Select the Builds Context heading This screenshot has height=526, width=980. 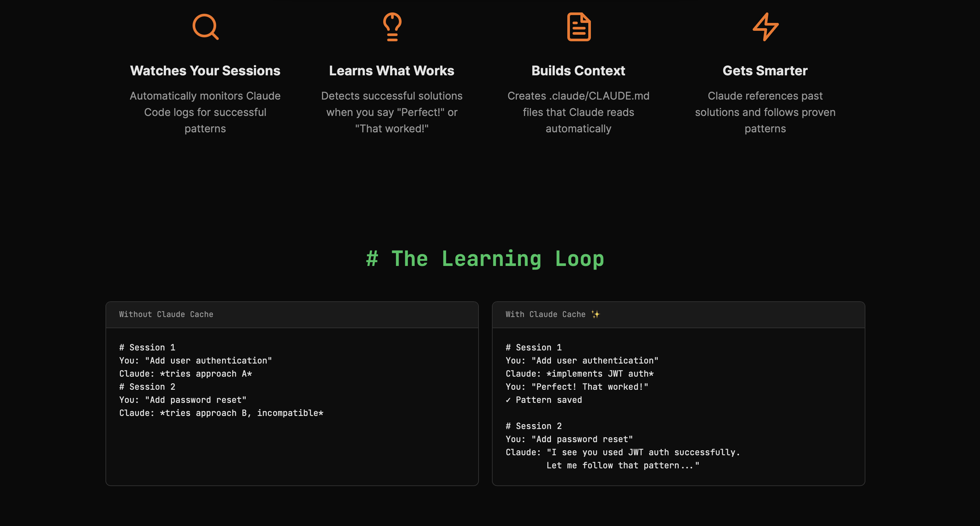click(578, 71)
